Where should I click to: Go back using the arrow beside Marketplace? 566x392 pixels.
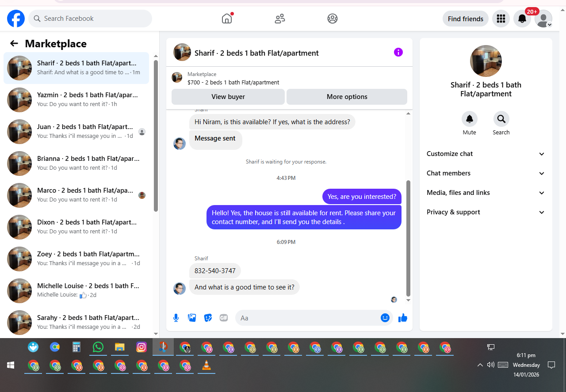tap(14, 43)
